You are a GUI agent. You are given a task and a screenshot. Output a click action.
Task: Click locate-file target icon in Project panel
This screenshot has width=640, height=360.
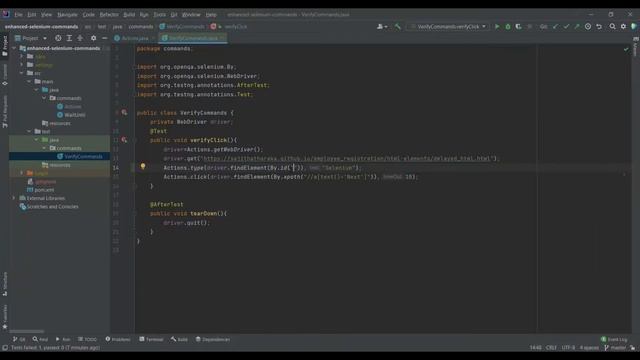pos(58,38)
